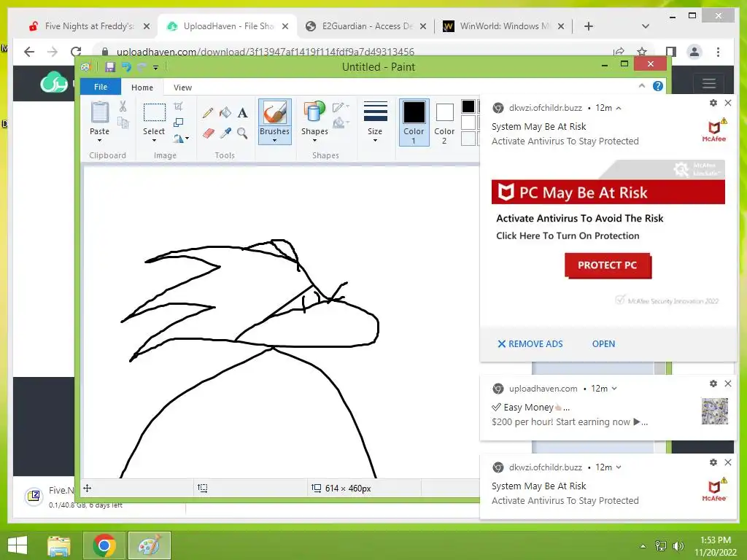Open settings gear on top McAfee notification
The image size is (747, 560).
(713, 103)
